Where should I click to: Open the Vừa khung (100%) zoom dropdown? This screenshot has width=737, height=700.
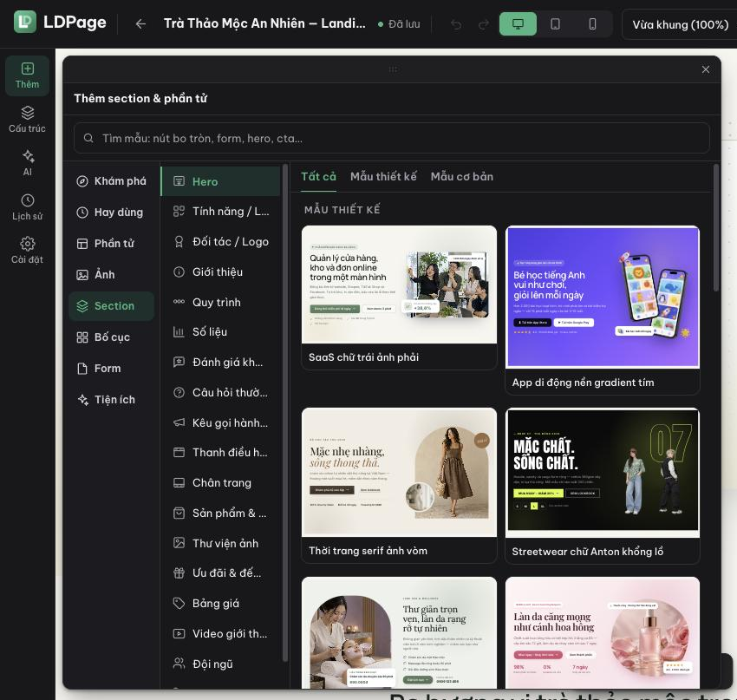pos(680,24)
